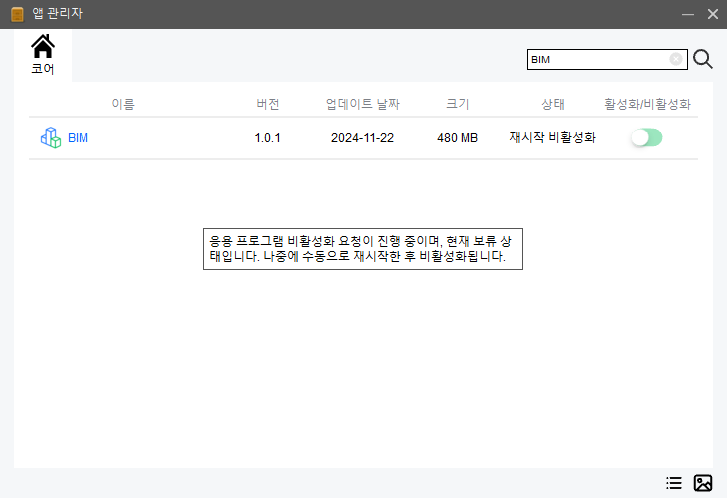Select the 2024-11-22 date cell
The height and width of the screenshot is (498, 727).
[x=363, y=138]
